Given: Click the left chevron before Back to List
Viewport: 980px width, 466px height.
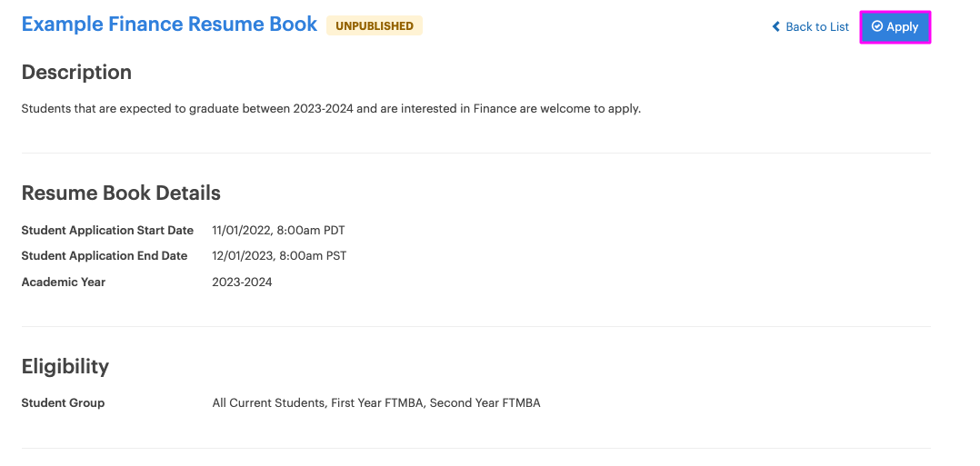Looking at the screenshot, I should point(776,27).
